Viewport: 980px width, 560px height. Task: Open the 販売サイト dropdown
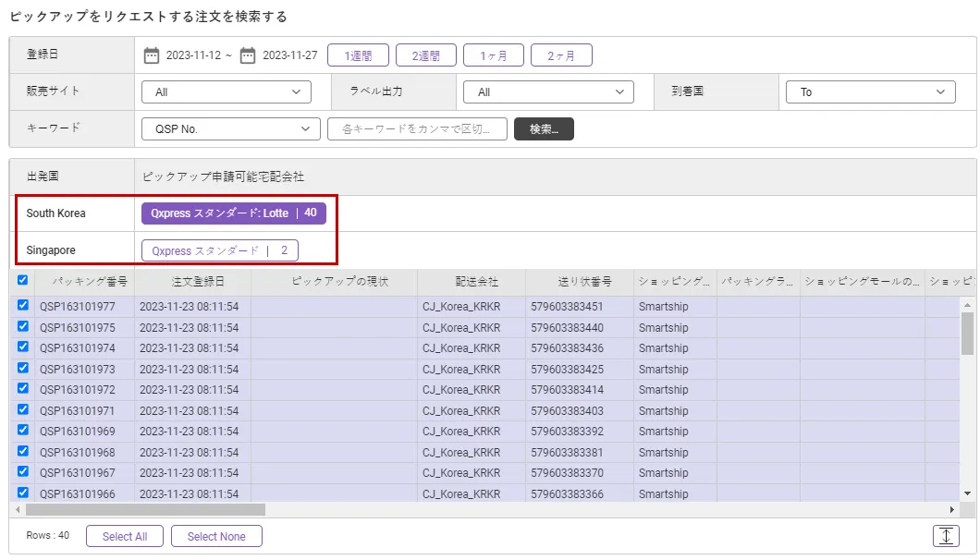(227, 92)
